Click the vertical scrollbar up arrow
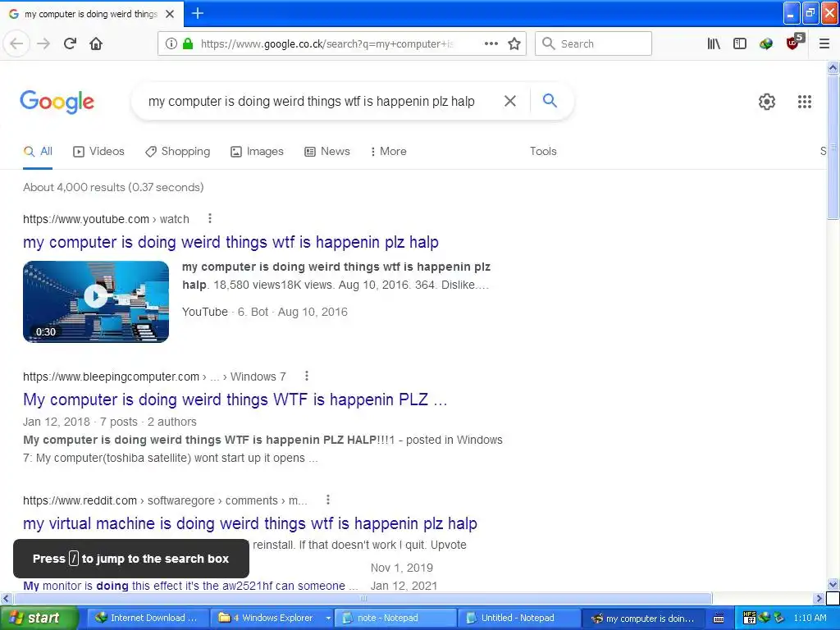The width and height of the screenshot is (840, 630). pyautogui.click(x=833, y=68)
